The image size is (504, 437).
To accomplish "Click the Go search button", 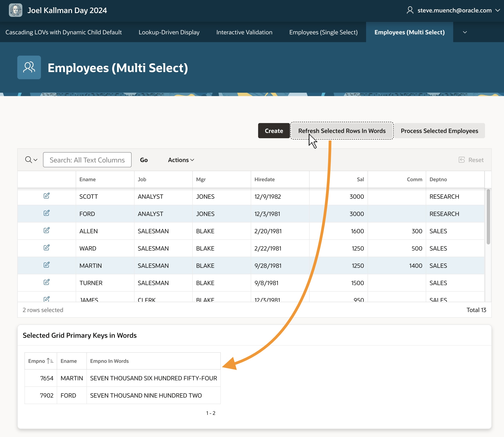I will pyautogui.click(x=144, y=160).
